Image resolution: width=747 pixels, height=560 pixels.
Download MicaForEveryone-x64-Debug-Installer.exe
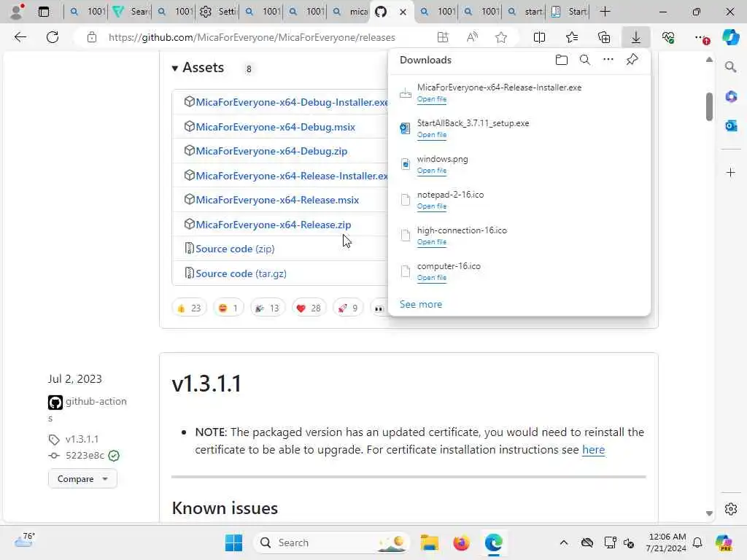click(x=292, y=102)
